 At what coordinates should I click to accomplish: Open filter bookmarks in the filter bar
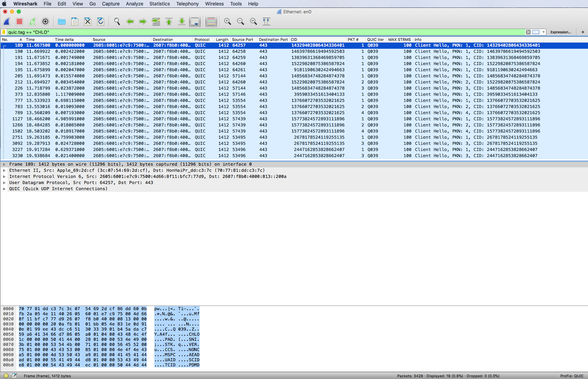coord(3,32)
